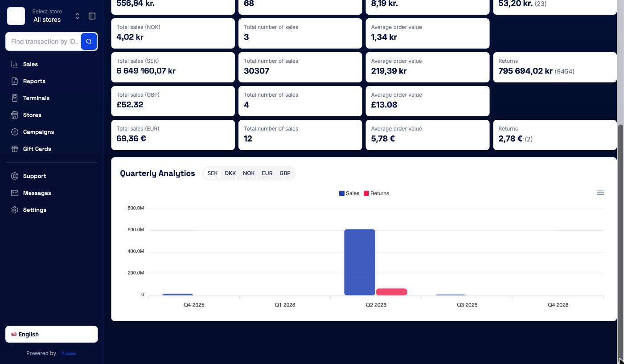Click the SEK Returns 795 694,02 kr card

point(555,67)
